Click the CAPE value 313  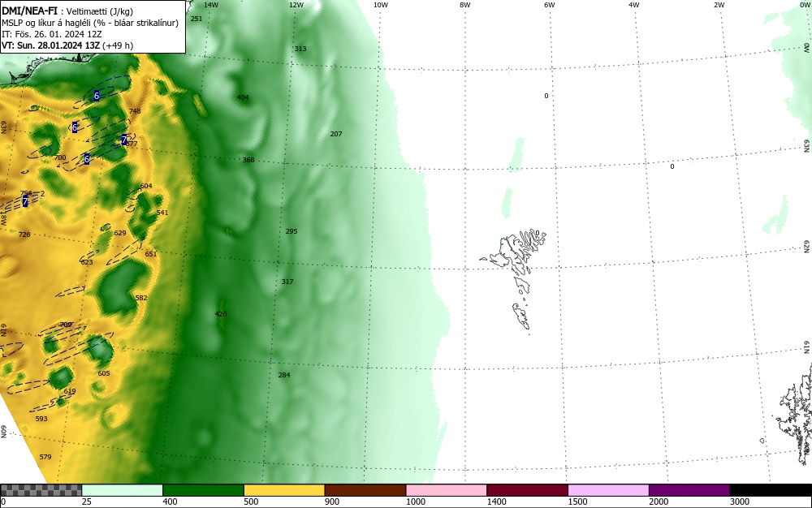tap(300, 49)
